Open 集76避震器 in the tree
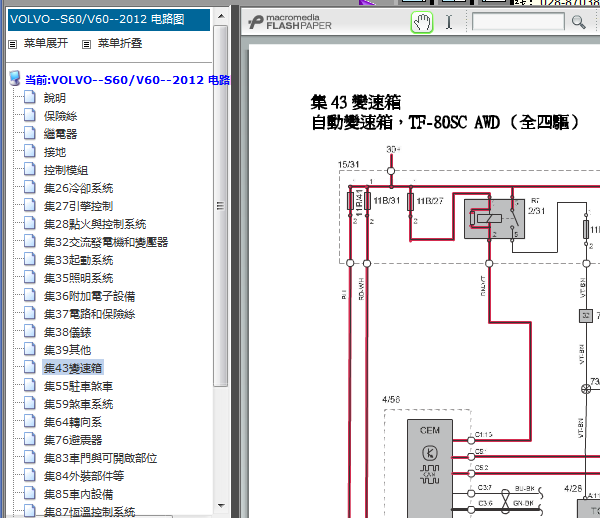The width and height of the screenshot is (600, 518). click(73, 440)
